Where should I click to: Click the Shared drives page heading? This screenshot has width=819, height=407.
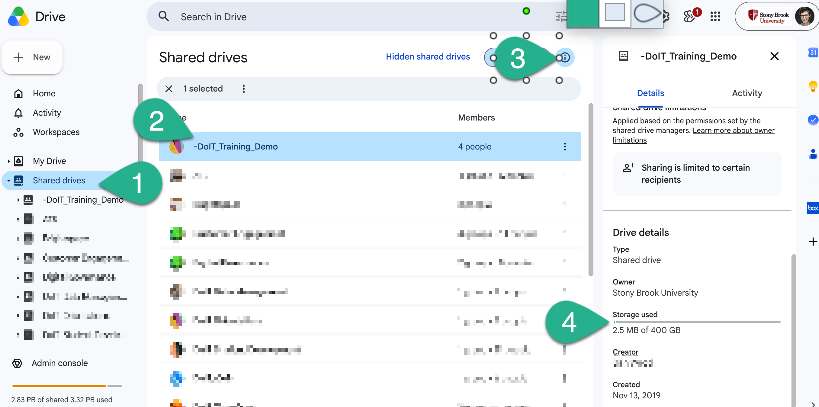click(203, 57)
